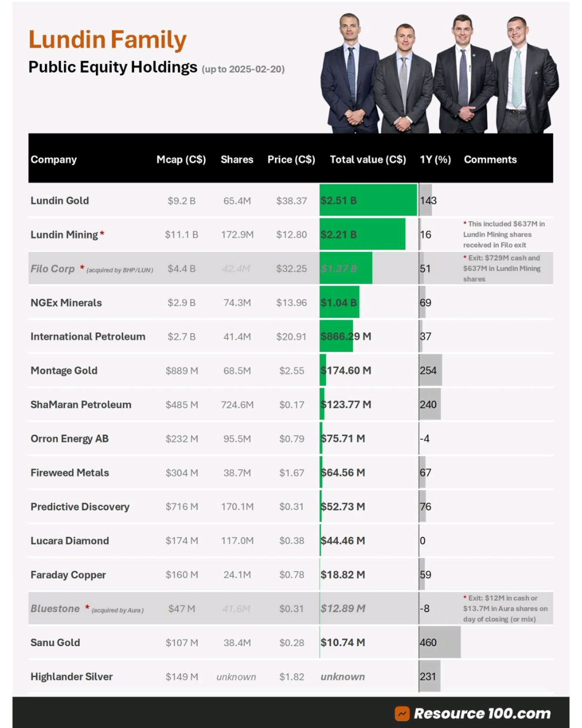582x728 pixels.
Task: Click the Public Equity Holdings subtitle
Action: tap(113, 67)
